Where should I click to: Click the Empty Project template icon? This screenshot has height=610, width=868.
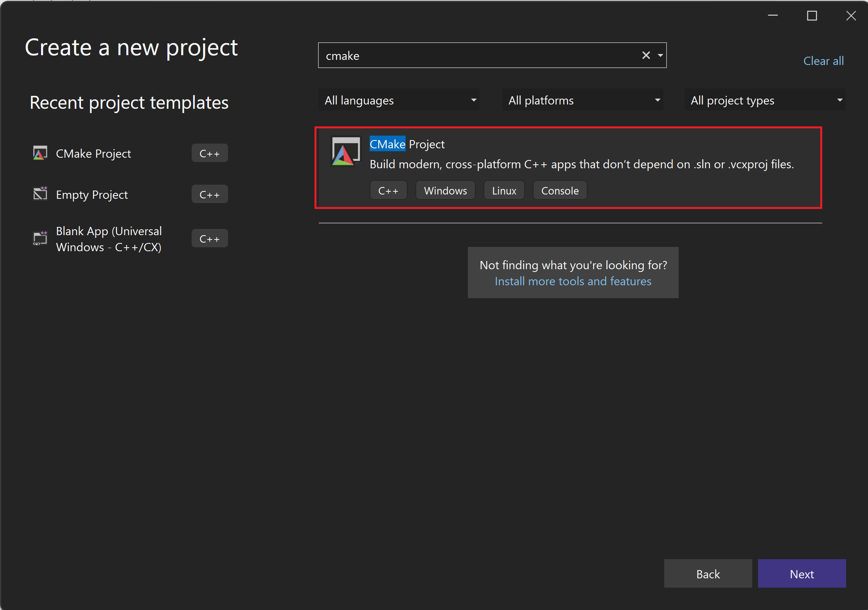pos(39,194)
